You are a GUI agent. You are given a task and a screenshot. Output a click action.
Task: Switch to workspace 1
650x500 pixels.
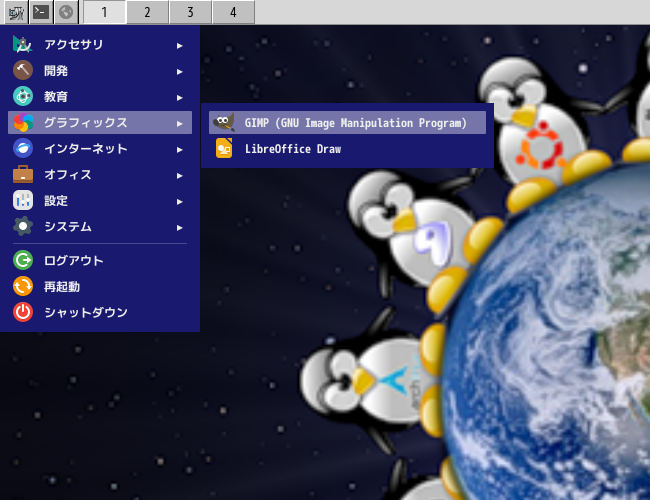pos(104,12)
